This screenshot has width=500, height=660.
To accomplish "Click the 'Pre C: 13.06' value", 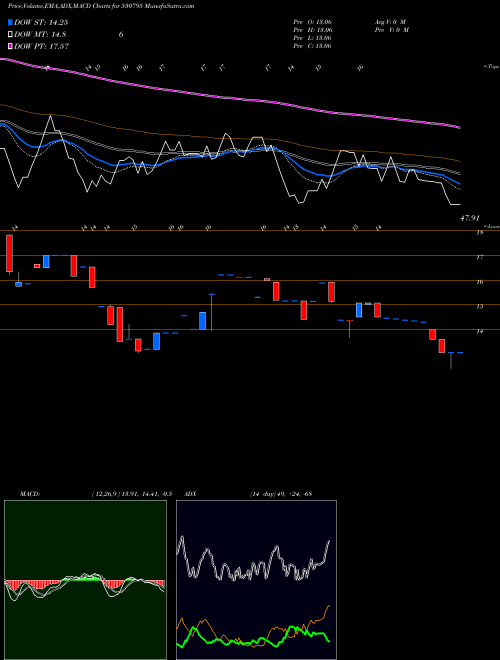I will (312, 46).
